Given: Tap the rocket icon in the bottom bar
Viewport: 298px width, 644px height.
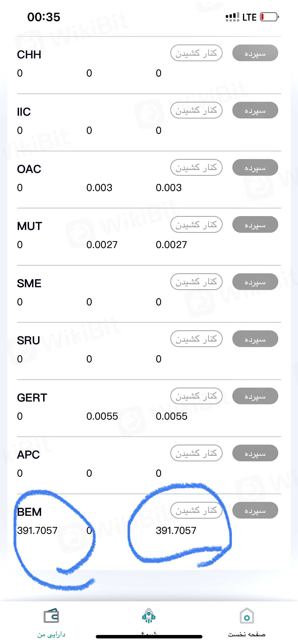Looking at the screenshot, I should click(149, 616).
